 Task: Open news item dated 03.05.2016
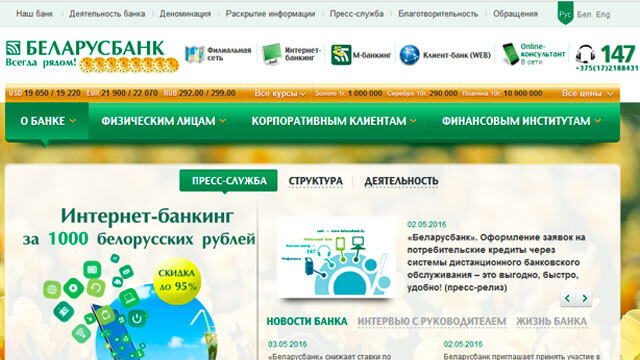click(x=330, y=357)
